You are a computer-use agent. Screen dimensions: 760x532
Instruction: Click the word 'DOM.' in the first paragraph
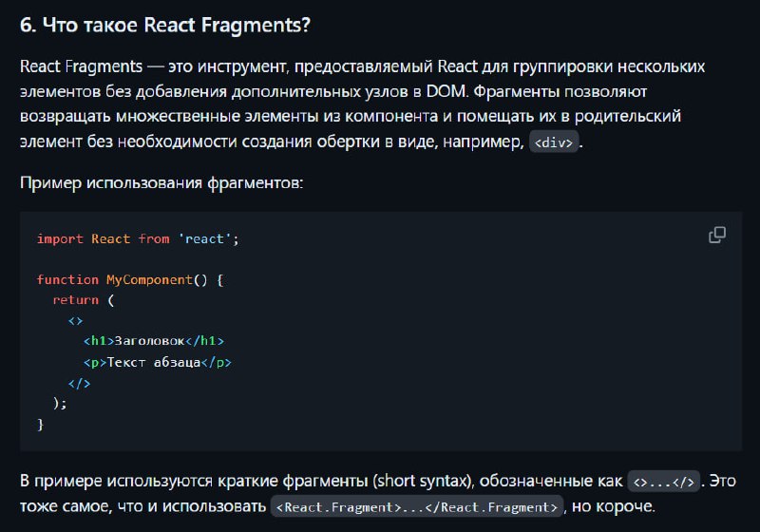446,91
